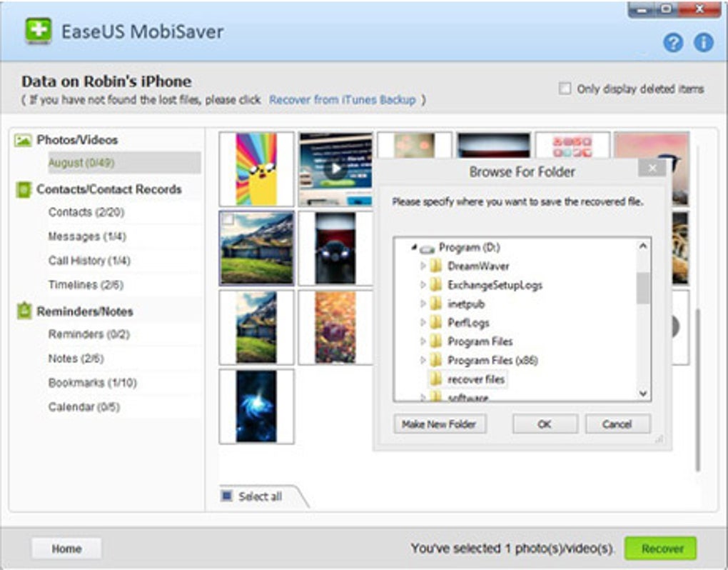Click folder tree scroll down arrow

point(643,394)
